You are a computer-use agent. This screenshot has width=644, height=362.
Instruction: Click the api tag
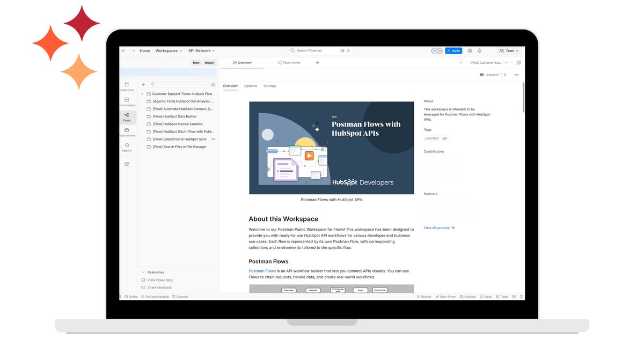445,138
